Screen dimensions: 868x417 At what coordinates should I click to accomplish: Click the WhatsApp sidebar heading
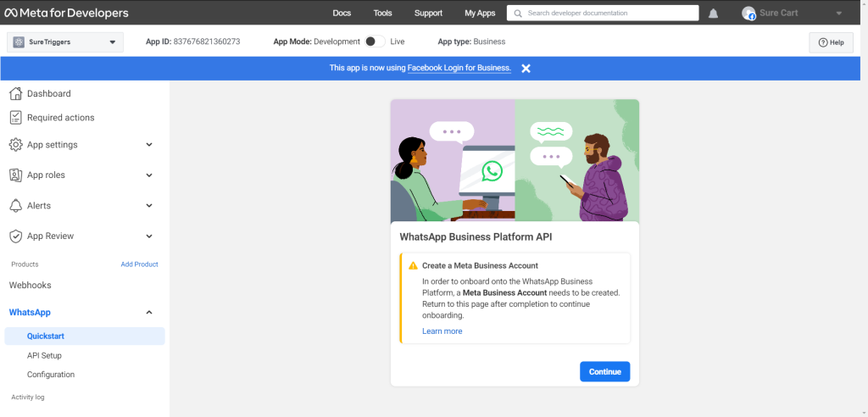point(30,313)
